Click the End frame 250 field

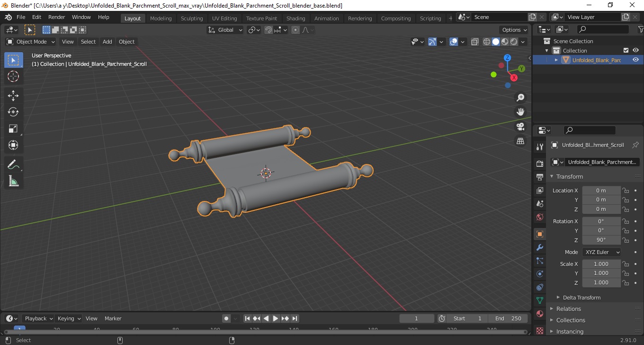508,318
